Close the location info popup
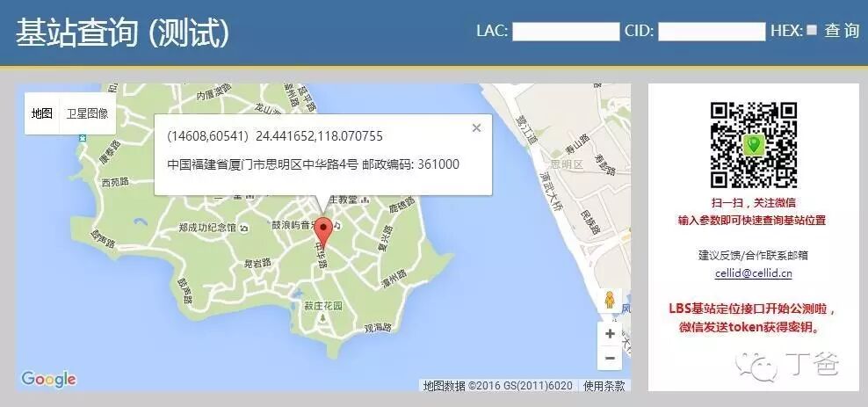 tap(476, 128)
